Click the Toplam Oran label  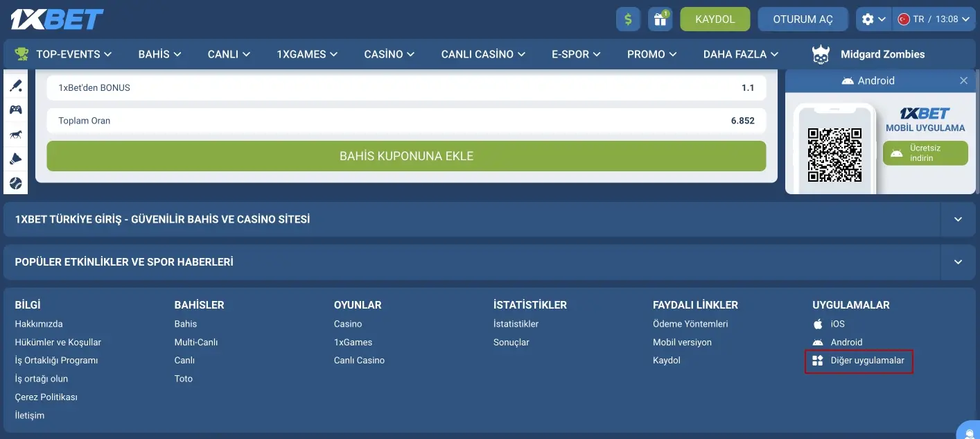click(x=85, y=121)
